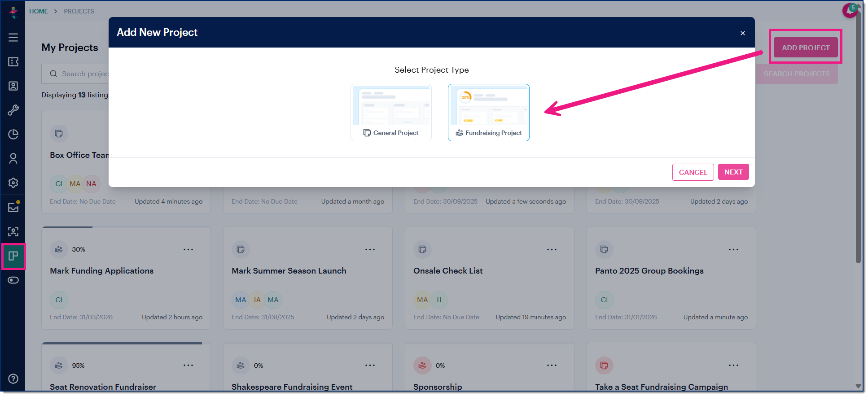The width and height of the screenshot is (868, 396).
Task: Open the Sponsorship project
Action: point(438,387)
